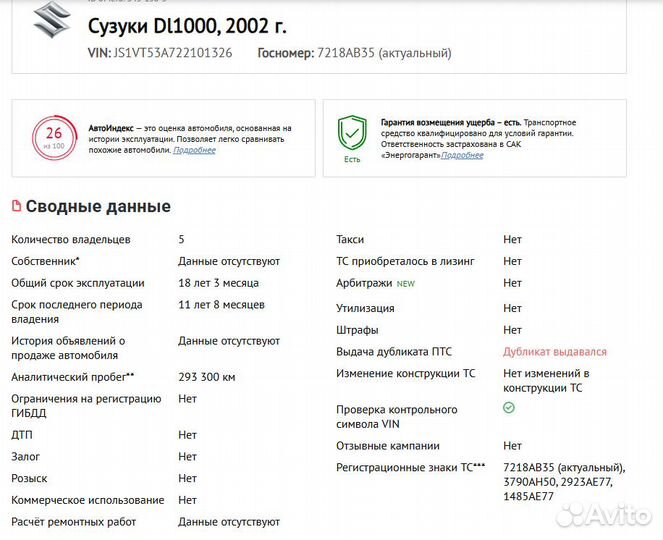Click the Госномер value 7218АВ35 in the header
This screenshot has width=663, height=540.
tap(346, 53)
